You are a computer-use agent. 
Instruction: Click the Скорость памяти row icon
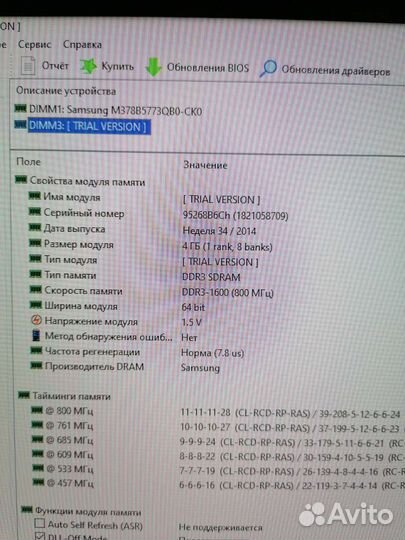pyautogui.click(x=36, y=289)
